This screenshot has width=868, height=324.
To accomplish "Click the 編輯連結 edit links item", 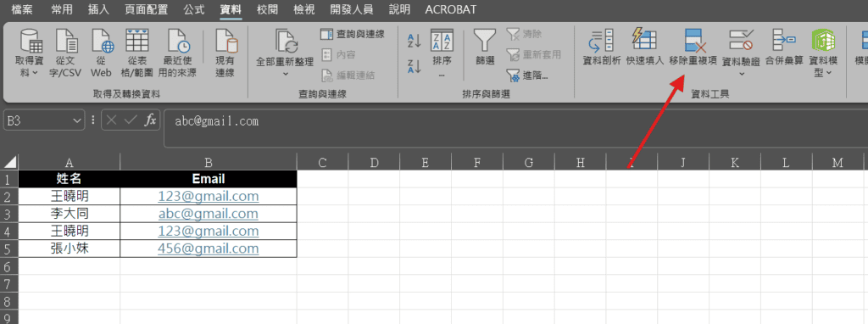I will [x=348, y=75].
